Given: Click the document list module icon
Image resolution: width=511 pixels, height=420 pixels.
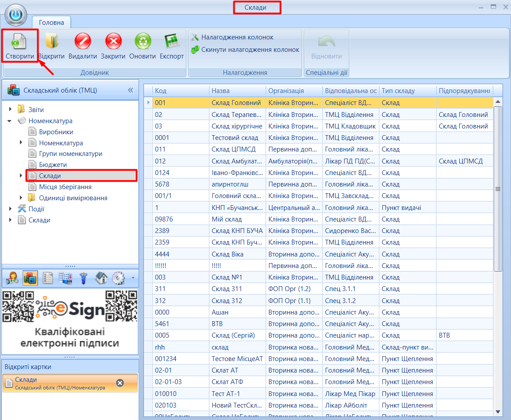Looking at the screenshot, I should point(48,278).
